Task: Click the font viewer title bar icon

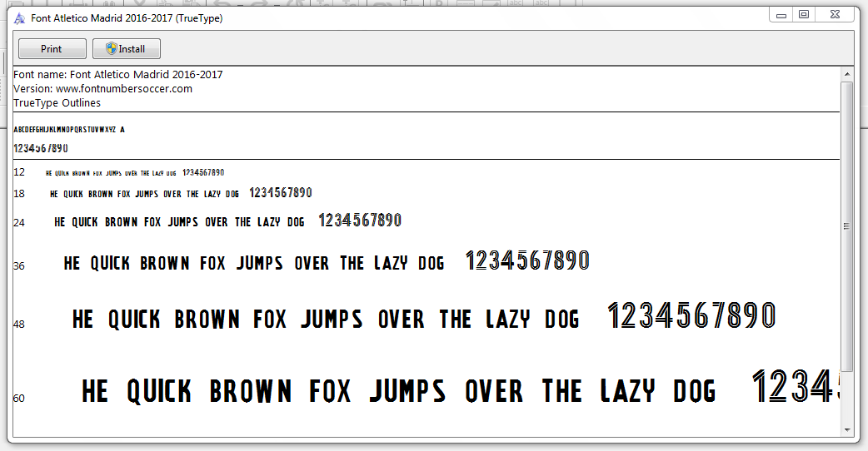Action: click(19, 18)
